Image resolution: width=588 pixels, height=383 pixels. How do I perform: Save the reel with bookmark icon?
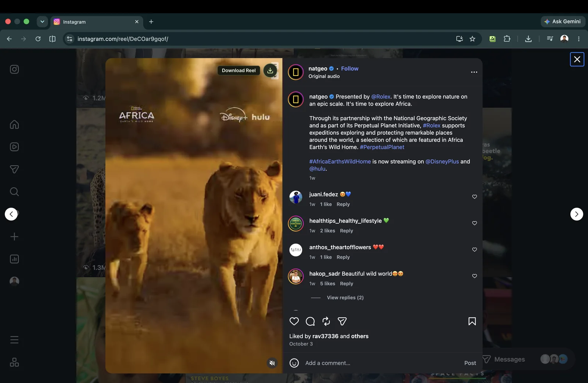point(472,321)
